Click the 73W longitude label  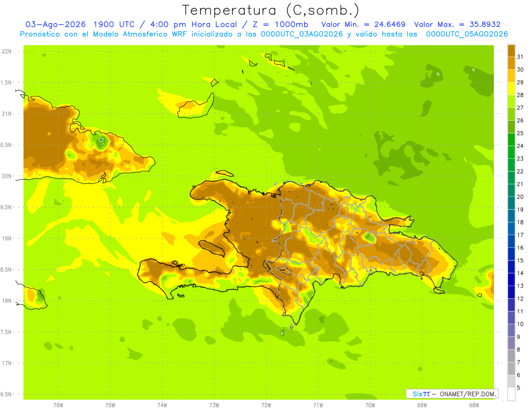tap(214, 405)
